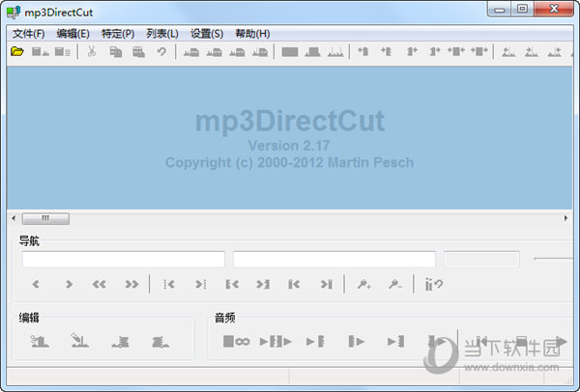Click the solid rectangle view icon in the toolbar

click(290, 52)
